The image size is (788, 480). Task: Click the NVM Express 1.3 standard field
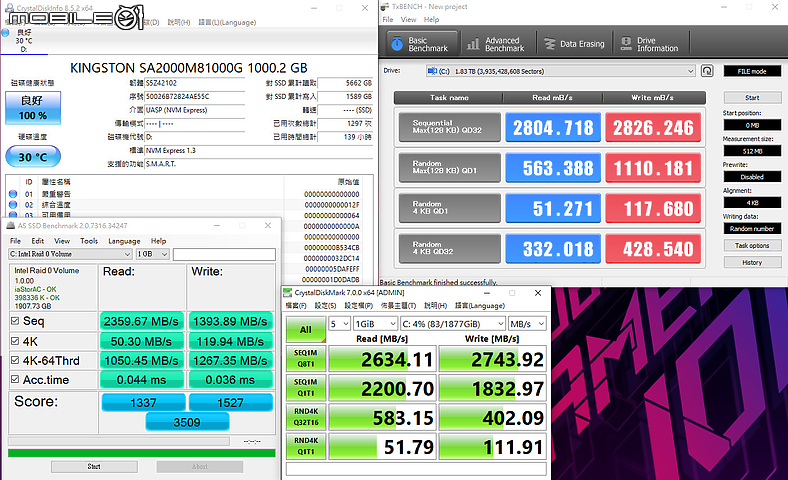click(258, 150)
